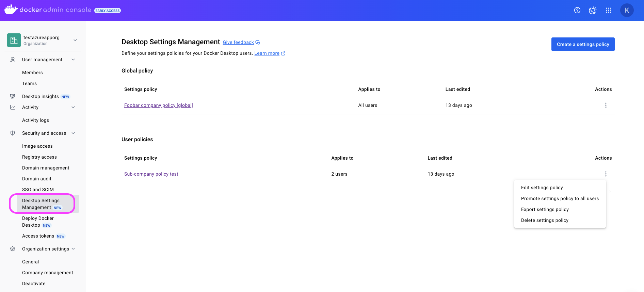Click the help question mark icon
This screenshot has width=644, height=292.
(x=577, y=10)
